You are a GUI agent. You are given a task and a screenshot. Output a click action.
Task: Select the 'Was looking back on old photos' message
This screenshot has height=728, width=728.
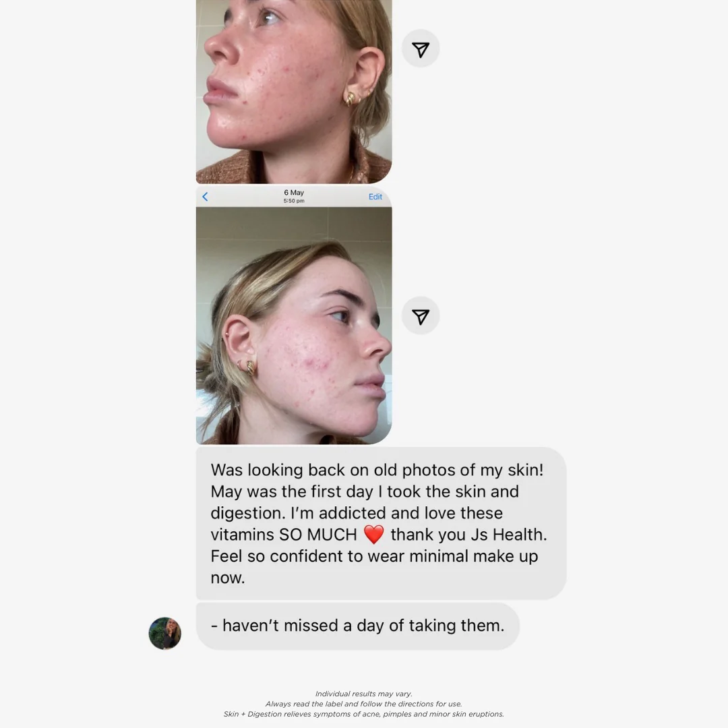click(x=381, y=523)
